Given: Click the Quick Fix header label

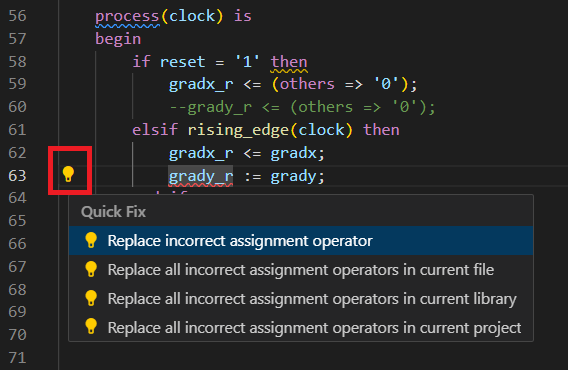Looking at the screenshot, I should (113, 212).
